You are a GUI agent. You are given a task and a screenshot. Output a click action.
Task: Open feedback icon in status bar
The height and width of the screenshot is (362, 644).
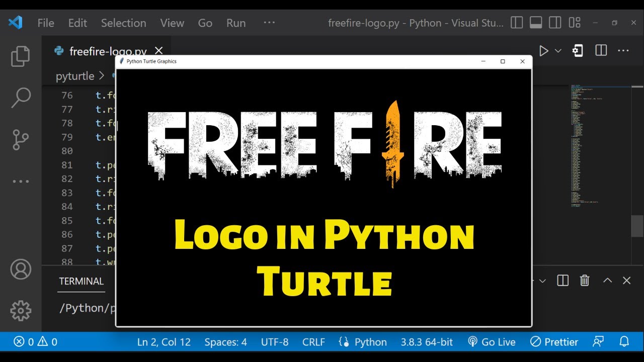pyautogui.click(x=598, y=342)
